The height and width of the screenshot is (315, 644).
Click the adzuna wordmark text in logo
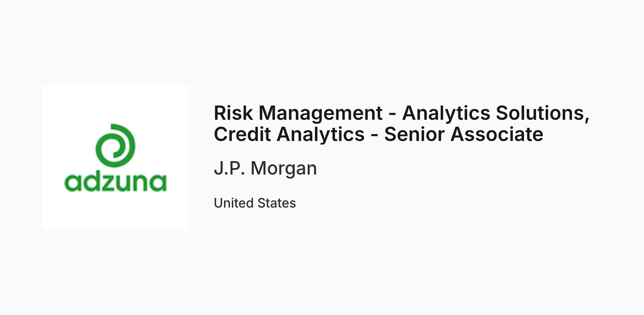[x=115, y=182]
